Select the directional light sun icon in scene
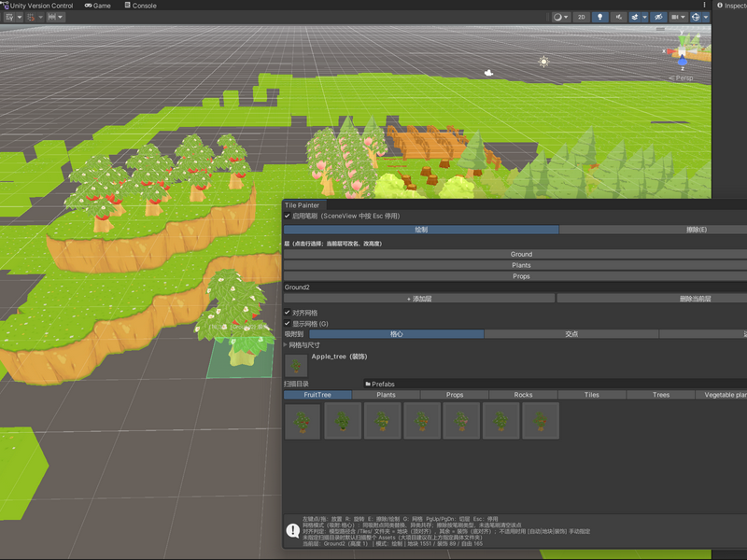Viewport: 747px width, 560px height. 543,62
